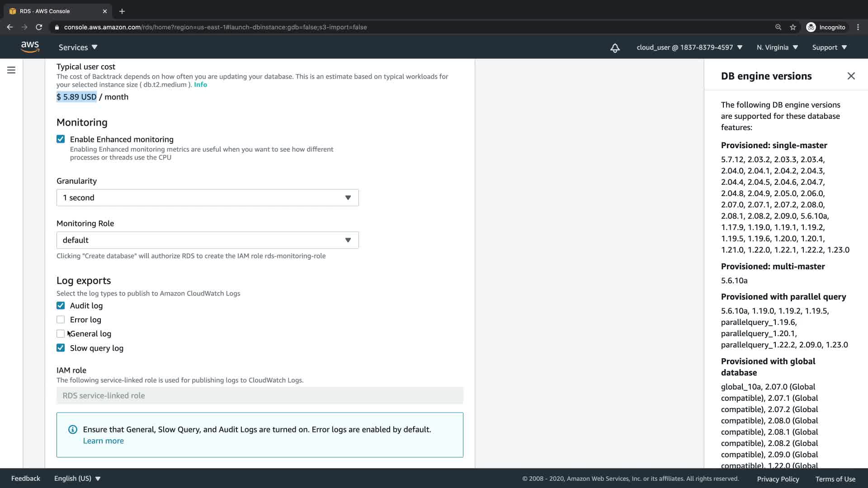Click the browser reload icon
The image size is (868, 488).
pos(39,27)
